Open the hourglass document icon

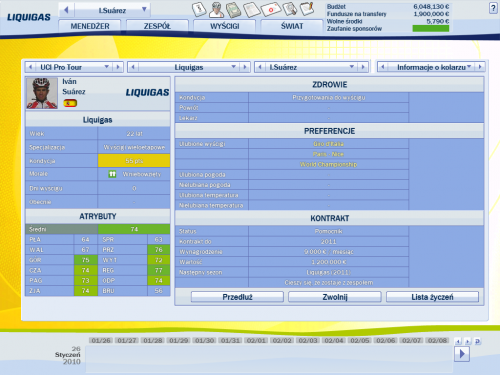[x=199, y=9]
